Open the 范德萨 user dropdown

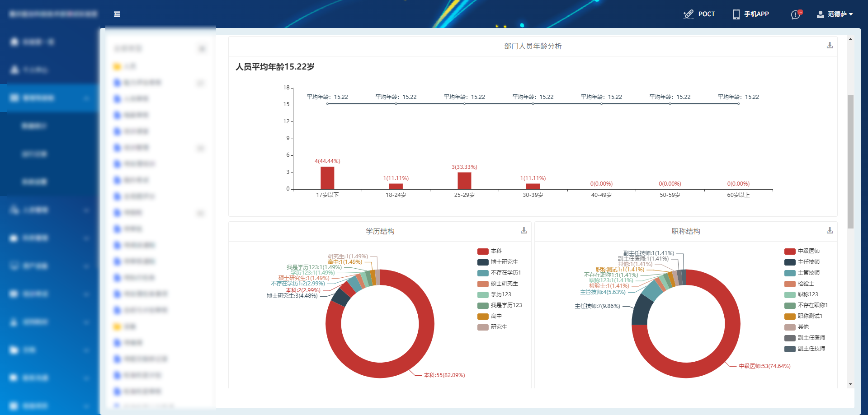(x=840, y=14)
